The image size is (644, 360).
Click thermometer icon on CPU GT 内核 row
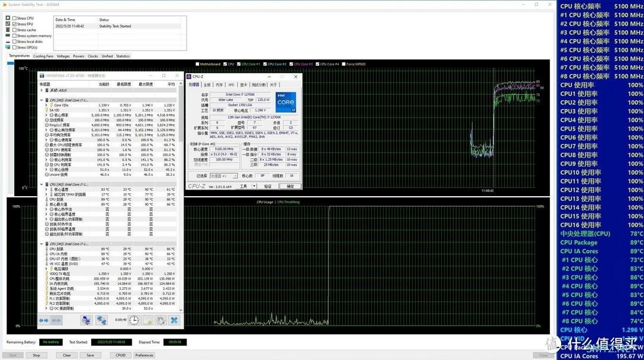(47, 259)
